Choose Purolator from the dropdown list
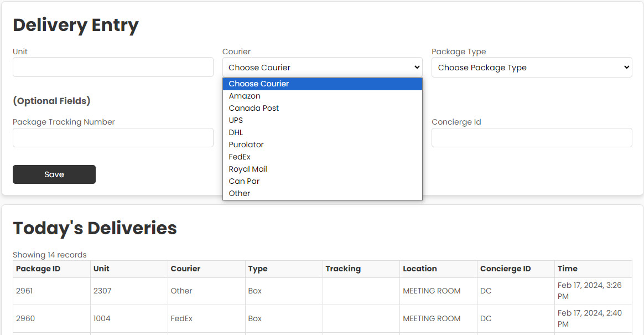 [x=246, y=145]
